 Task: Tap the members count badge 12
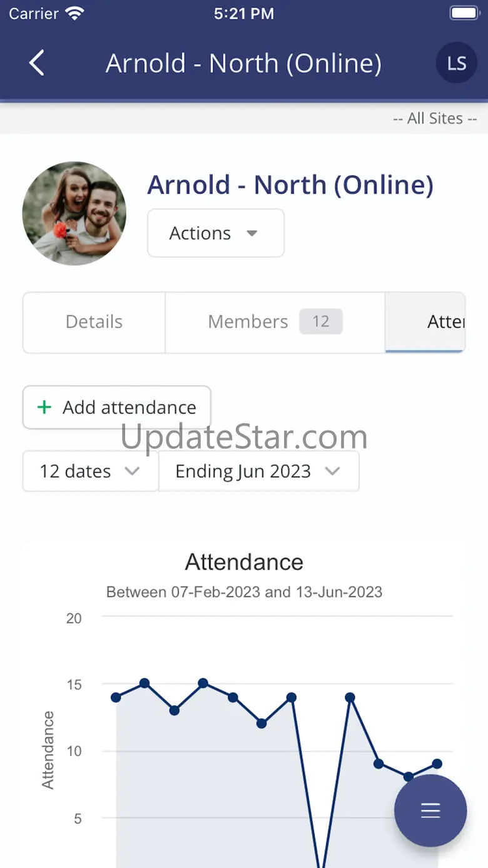(320, 322)
